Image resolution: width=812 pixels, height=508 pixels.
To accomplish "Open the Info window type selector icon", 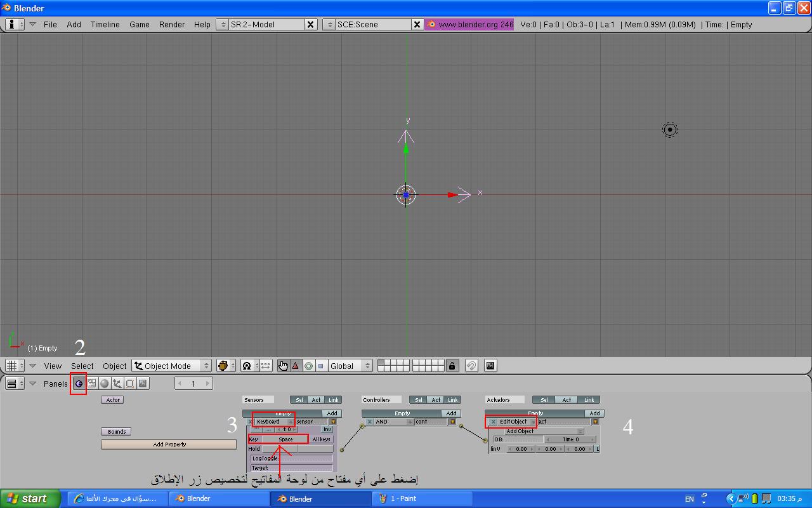I will pos(14,24).
